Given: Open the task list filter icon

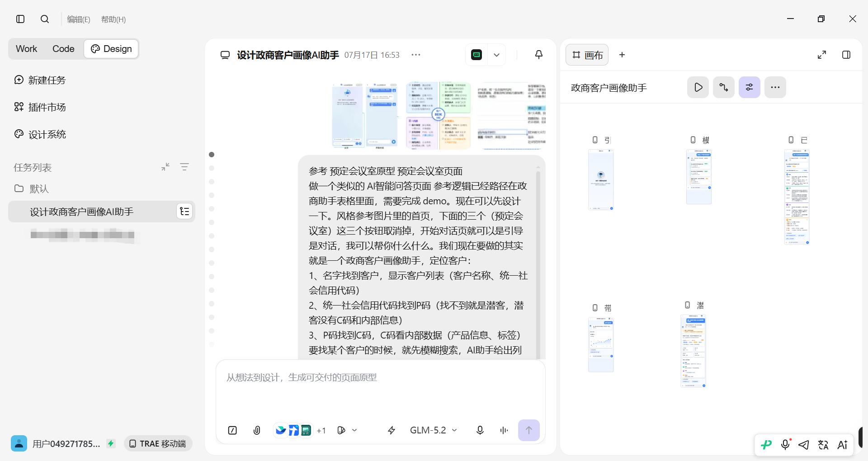Looking at the screenshot, I should pos(184,167).
